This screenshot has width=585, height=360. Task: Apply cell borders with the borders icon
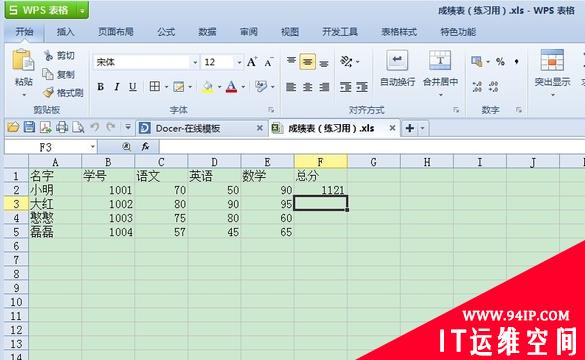click(154, 87)
